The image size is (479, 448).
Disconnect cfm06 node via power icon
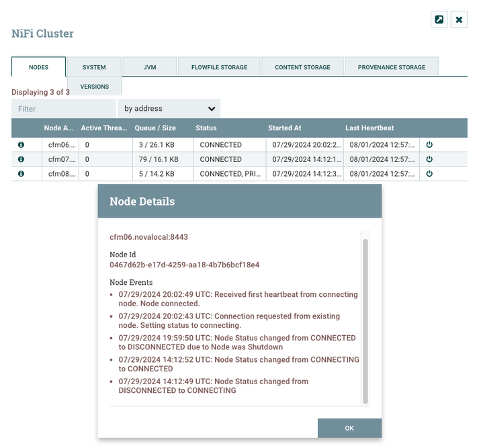pyautogui.click(x=429, y=145)
